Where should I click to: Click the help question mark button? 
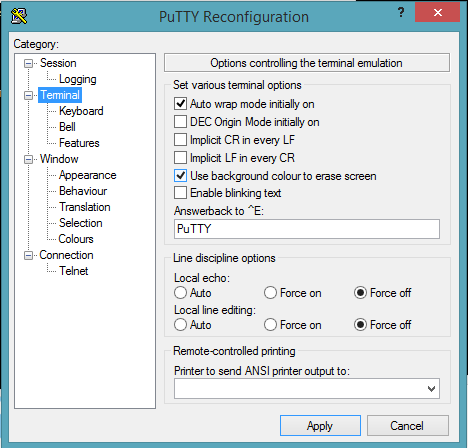tap(401, 13)
